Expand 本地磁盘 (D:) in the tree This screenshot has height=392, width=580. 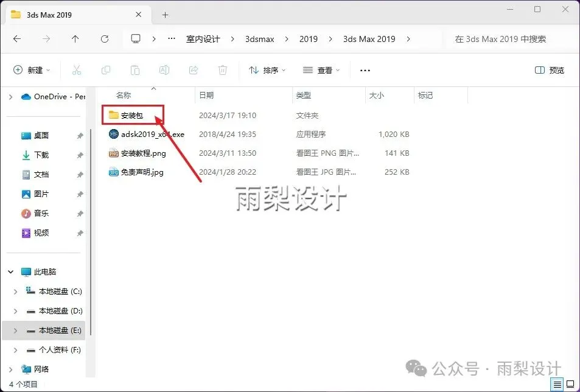click(16, 311)
